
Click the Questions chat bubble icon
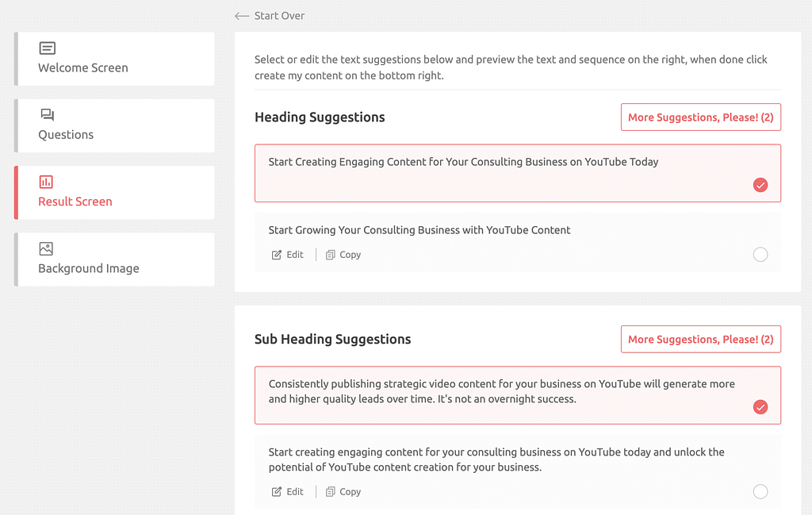click(x=48, y=115)
